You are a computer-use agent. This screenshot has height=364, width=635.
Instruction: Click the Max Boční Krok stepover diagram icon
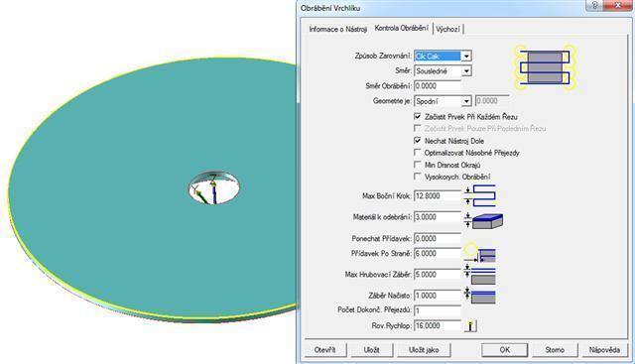(x=480, y=195)
